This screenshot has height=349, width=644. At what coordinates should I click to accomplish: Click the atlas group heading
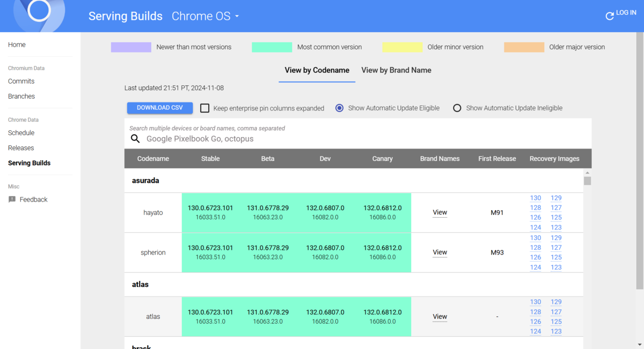coord(140,285)
